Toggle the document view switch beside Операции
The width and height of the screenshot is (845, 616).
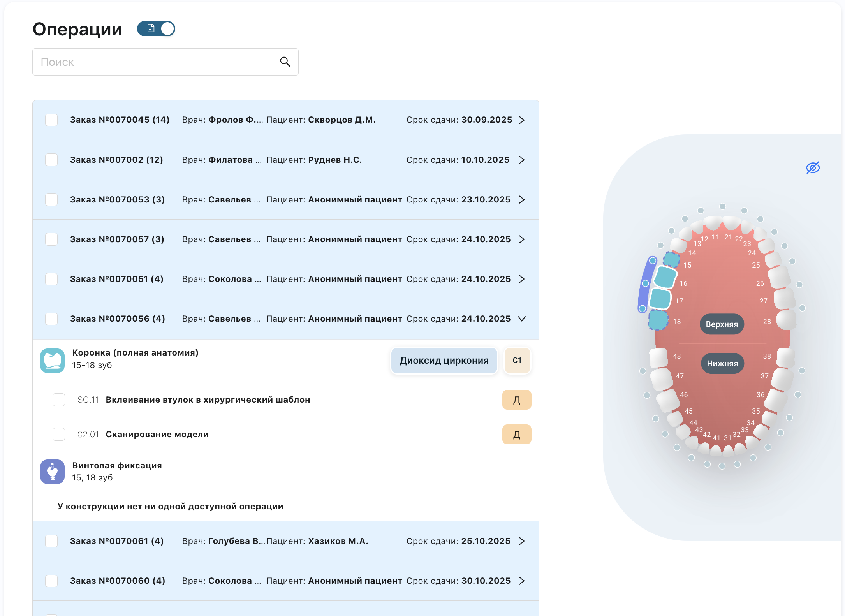coord(156,29)
